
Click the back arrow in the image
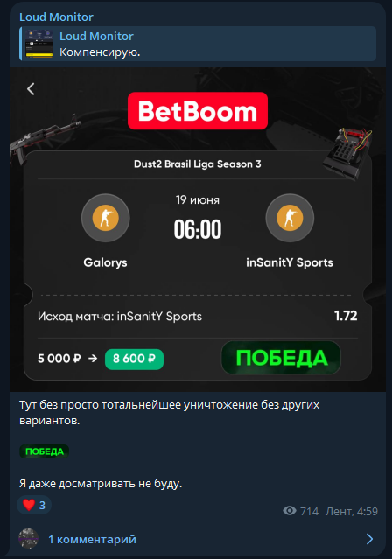click(x=31, y=89)
